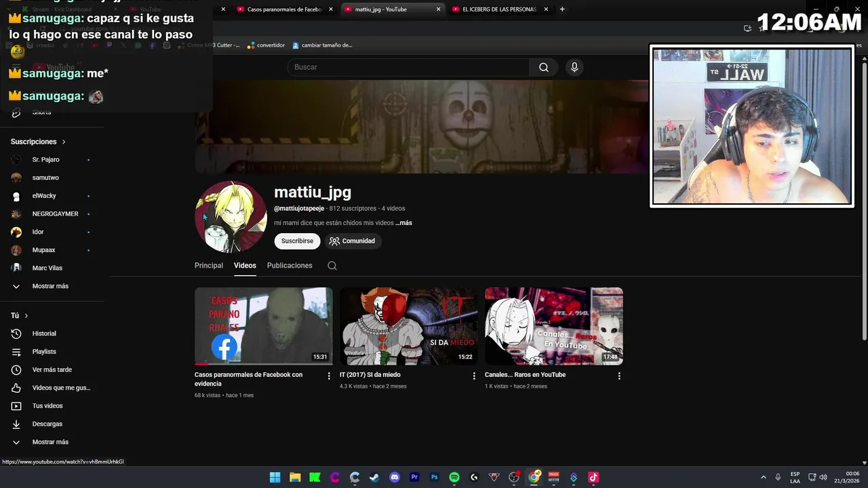This screenshot has width=868, height=488.
Task: Switch to Principal channel tab
Action: pyautogui.click(x=209, y=266)
